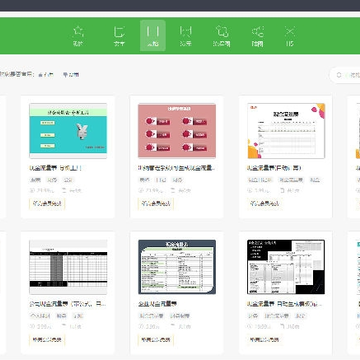Click the title under the pink button thumbnail
360x360 pixels.
click(x=177, y=168)
